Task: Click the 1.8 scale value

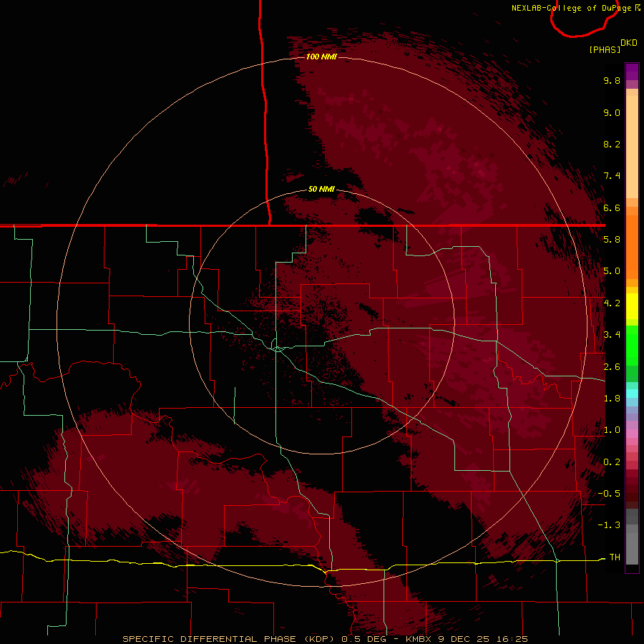Action: tap(612, 399)
